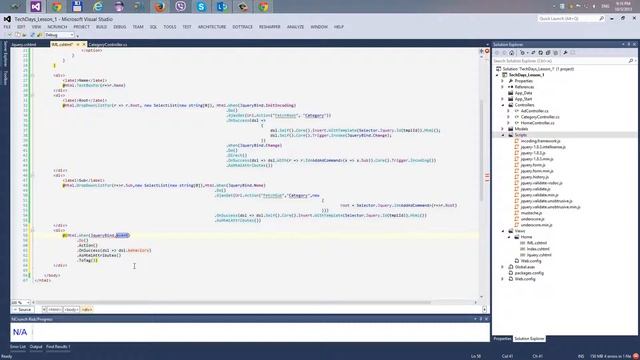Click Sync with Active Document icon in Solution Explorer
The width and height of the screenshot is (640, 360).
[533, 53]
